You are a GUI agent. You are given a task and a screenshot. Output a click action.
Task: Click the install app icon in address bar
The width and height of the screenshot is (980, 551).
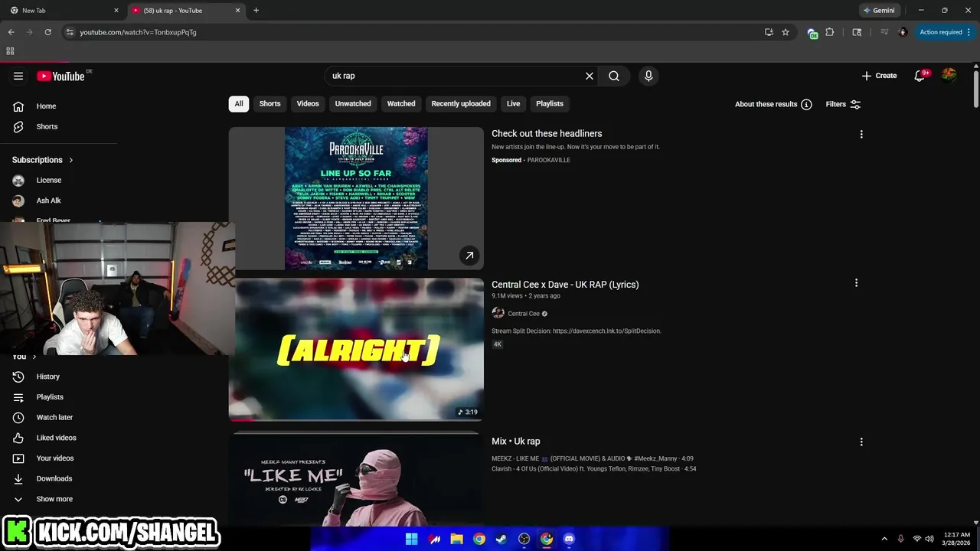point(769,32)
